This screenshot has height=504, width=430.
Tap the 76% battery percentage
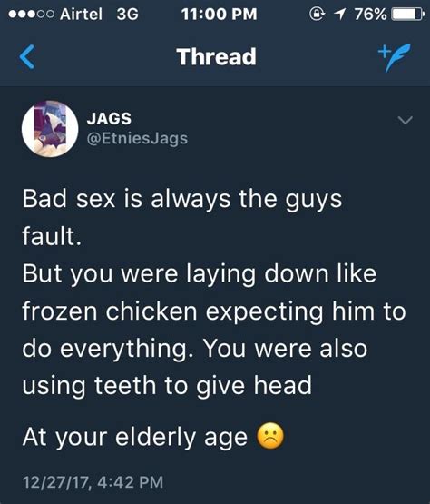371,15
